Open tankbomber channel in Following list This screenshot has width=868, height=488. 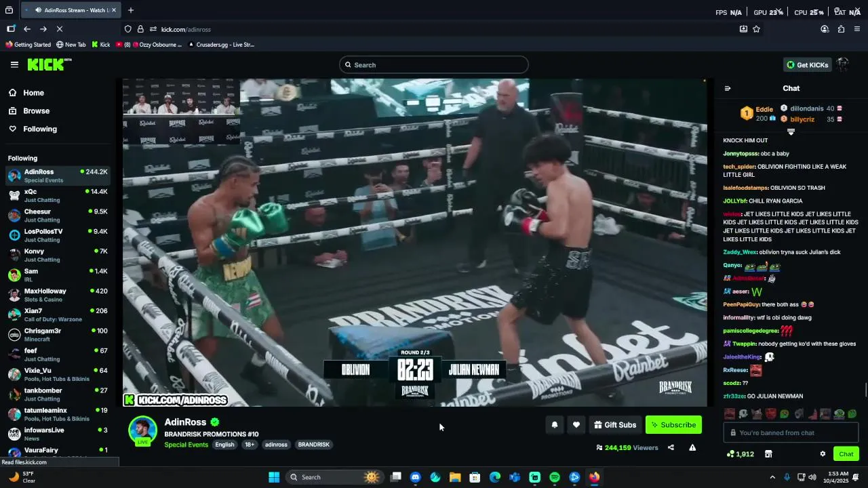tap(58, 394)
